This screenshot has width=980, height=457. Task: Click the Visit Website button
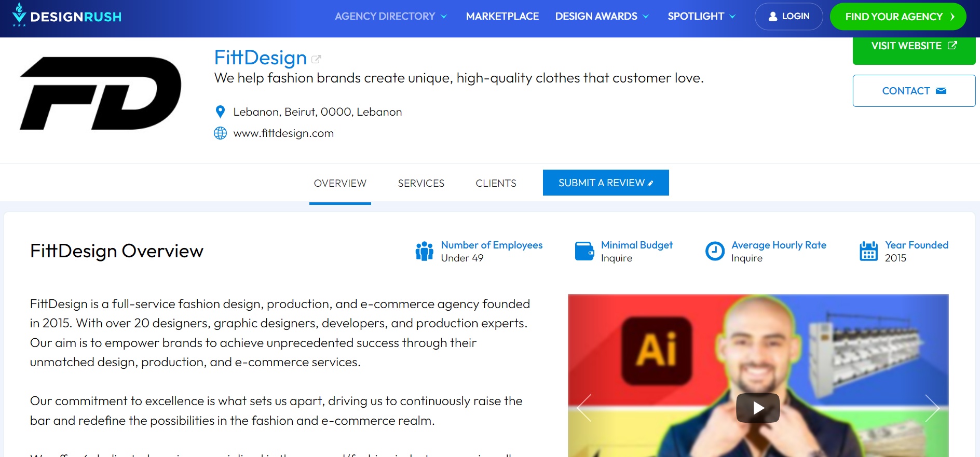914,50
